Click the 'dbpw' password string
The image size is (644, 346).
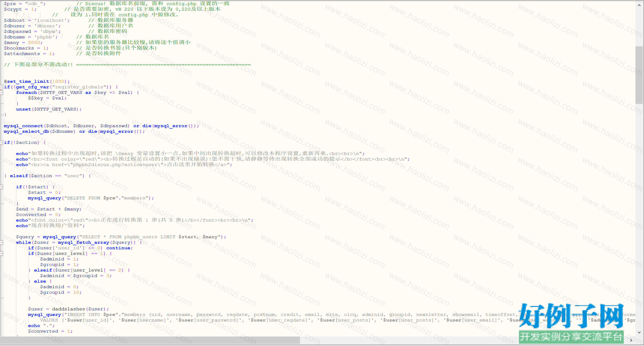(49, 31)
